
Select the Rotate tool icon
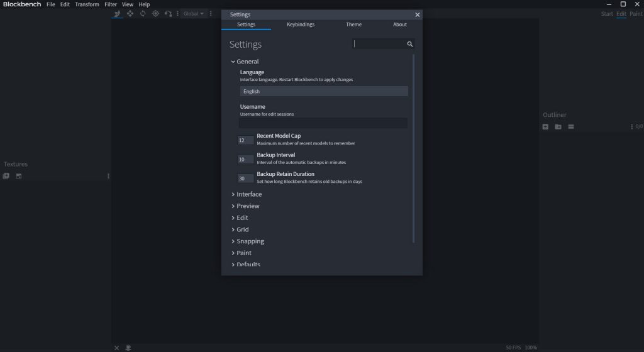tap(143, 14)
